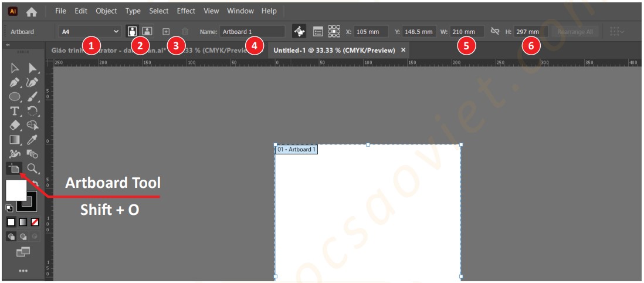Click the white Fill color swatch

coord(16,190)
